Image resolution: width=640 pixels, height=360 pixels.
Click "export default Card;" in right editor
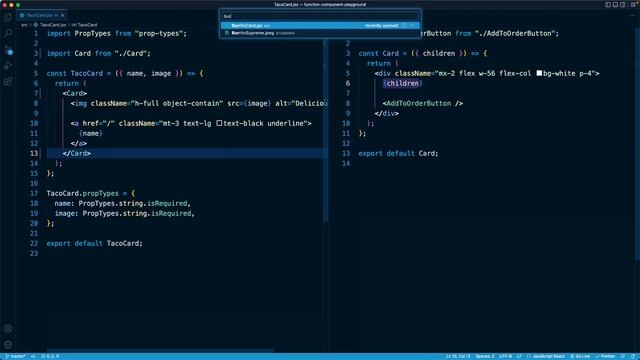click(x=398, y=153)
